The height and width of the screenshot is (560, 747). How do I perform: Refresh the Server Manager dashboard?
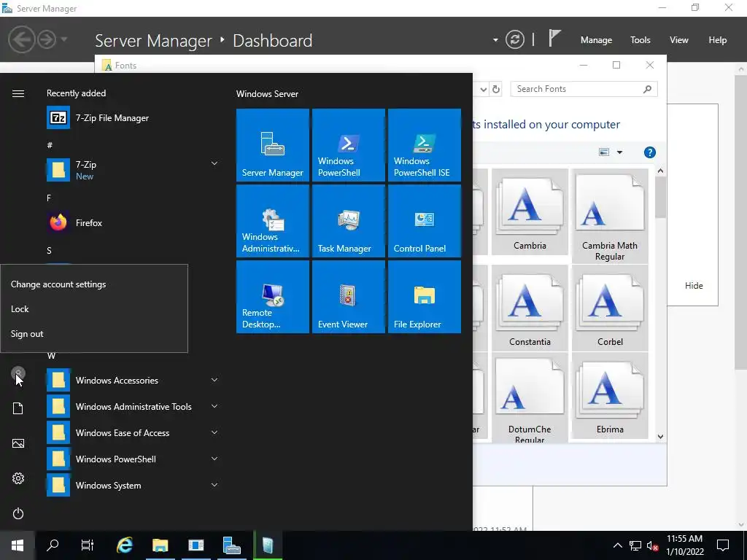[x=515, y=39]
